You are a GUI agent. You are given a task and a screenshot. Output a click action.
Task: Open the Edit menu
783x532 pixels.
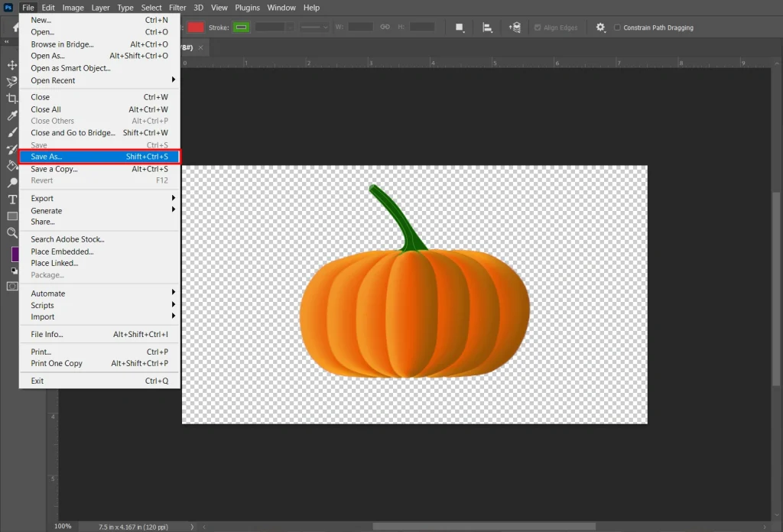click(x=48, y=8)
